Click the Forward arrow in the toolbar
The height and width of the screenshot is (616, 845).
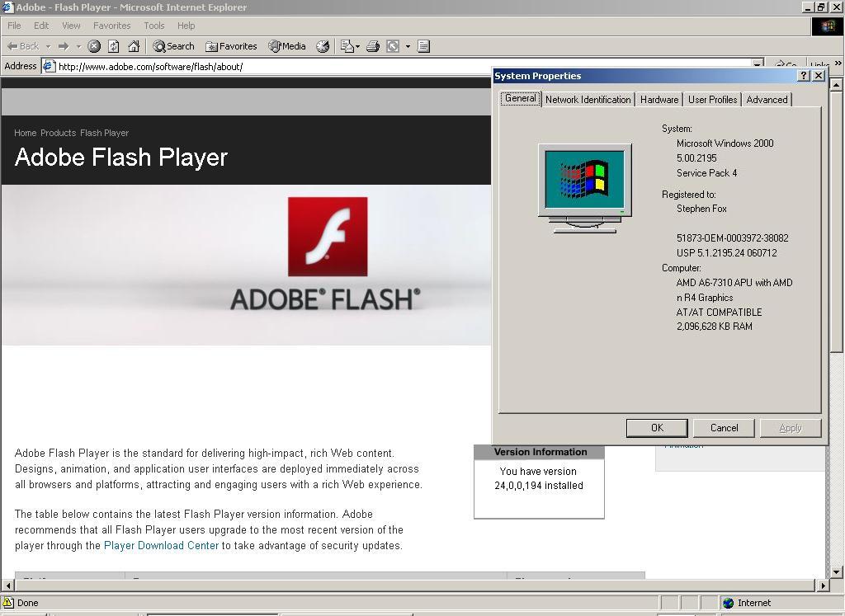click(x=64, y=46)
